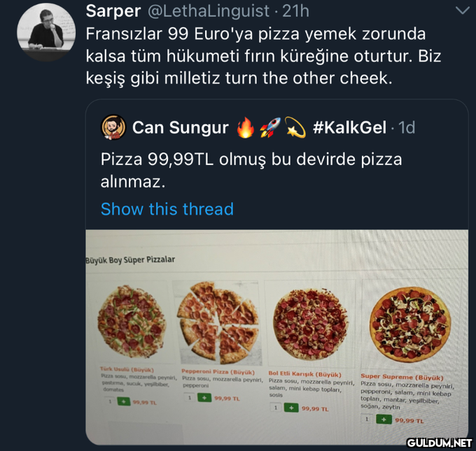
Task: Open the tweet options chevron menu
Action: [462, 10]
